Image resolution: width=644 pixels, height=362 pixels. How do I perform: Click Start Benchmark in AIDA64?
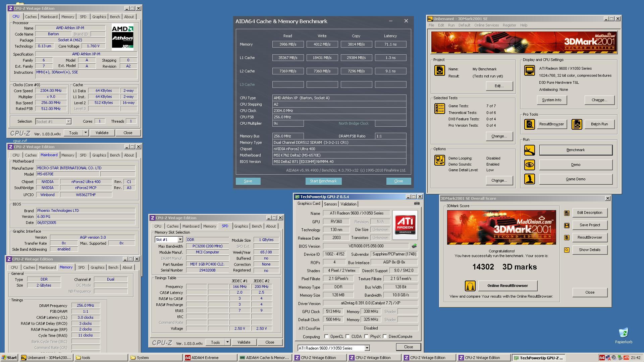point(323,181)
